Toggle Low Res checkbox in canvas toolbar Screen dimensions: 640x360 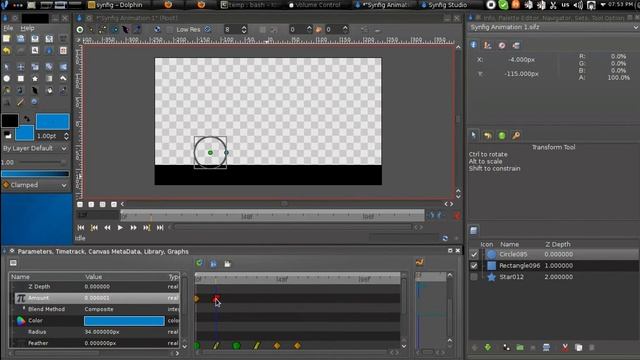[x=171, y=29]
